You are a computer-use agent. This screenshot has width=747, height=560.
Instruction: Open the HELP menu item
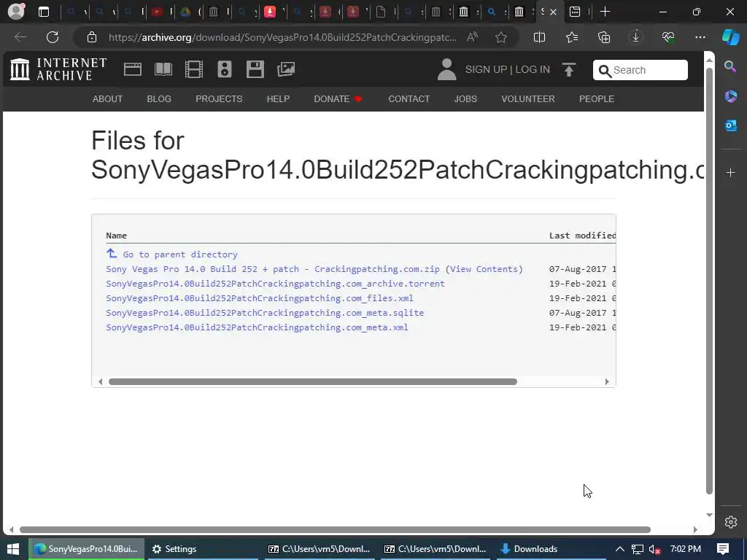pos(278,99)
